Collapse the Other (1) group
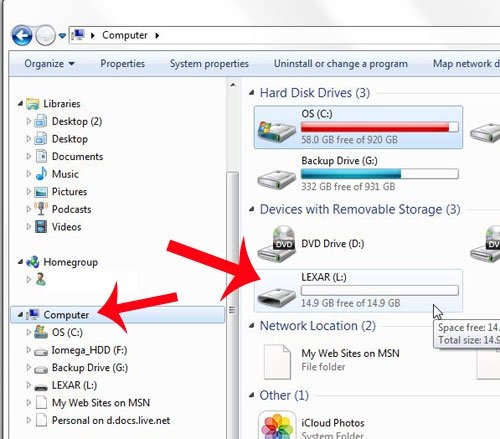The image size is (500, 439). pos(252,395)
